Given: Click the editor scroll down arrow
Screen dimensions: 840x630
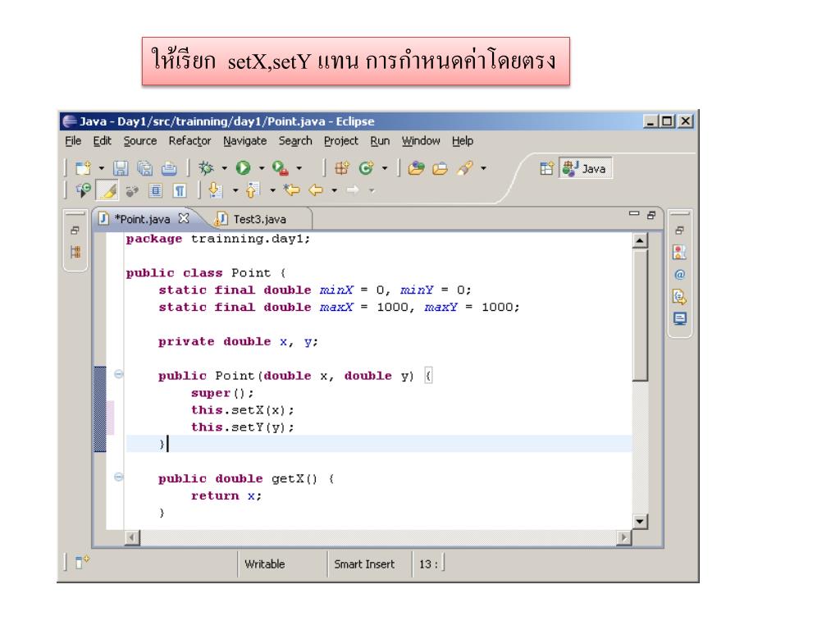Looking at the screenshot, I should [640, 521].
